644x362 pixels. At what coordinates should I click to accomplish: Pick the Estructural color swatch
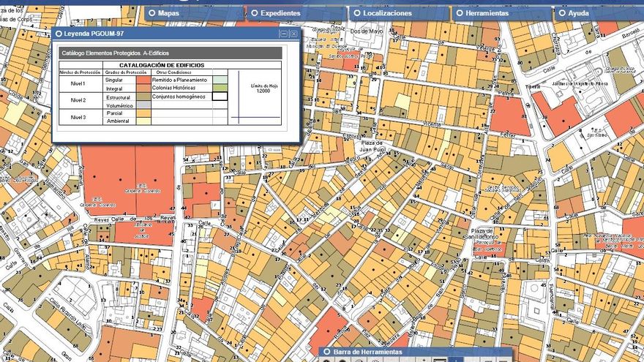pos(143,97)
